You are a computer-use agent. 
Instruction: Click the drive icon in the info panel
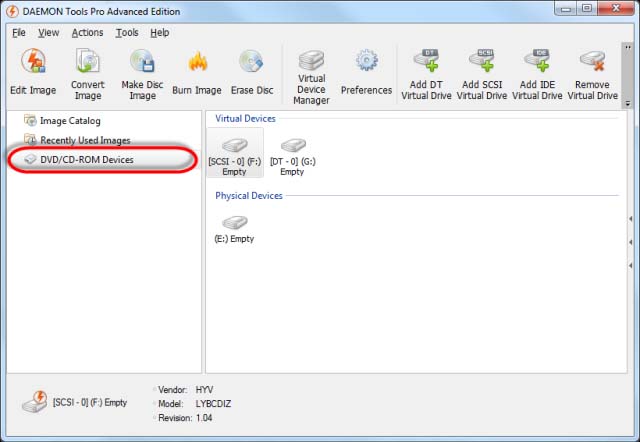click(x=35, y=402)
